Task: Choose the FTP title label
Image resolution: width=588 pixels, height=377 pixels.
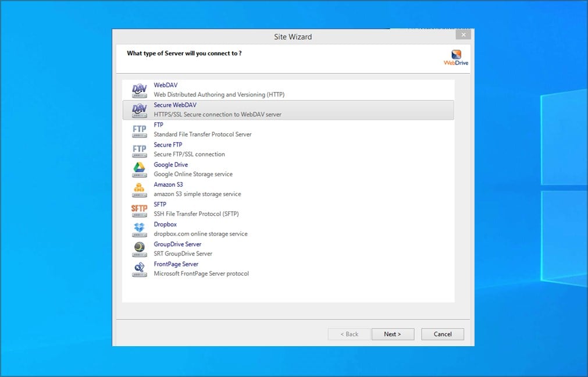Action: pyautogui.click(x=158, y=125)
